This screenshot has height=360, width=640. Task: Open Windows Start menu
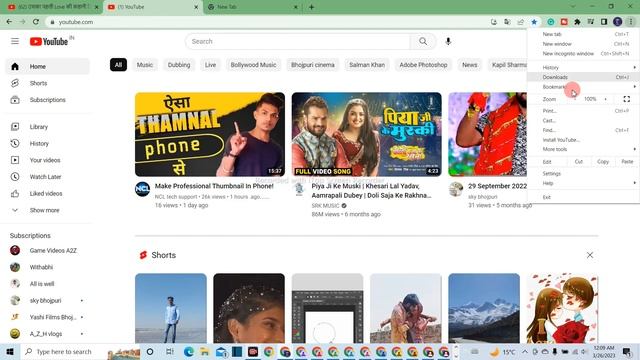click(10, 352)
